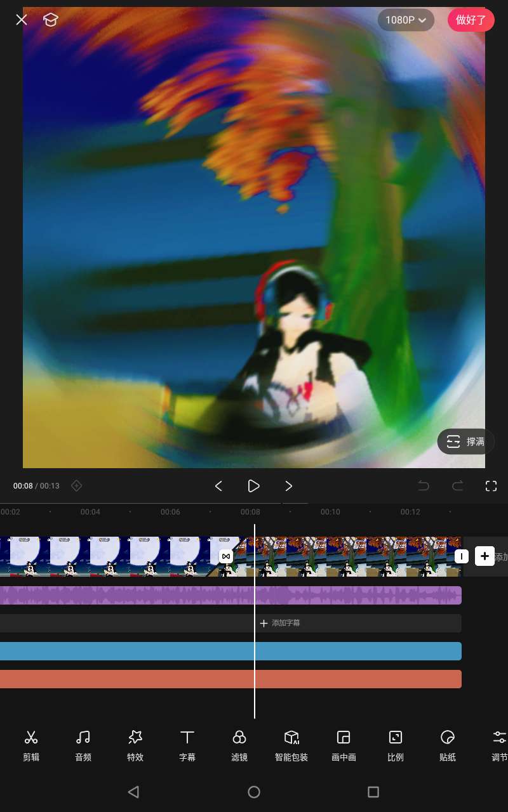Image resolution: width=508 pixels, height=812 pixels.
Task: Play the video preview
Action: click(x=253, y=486)
